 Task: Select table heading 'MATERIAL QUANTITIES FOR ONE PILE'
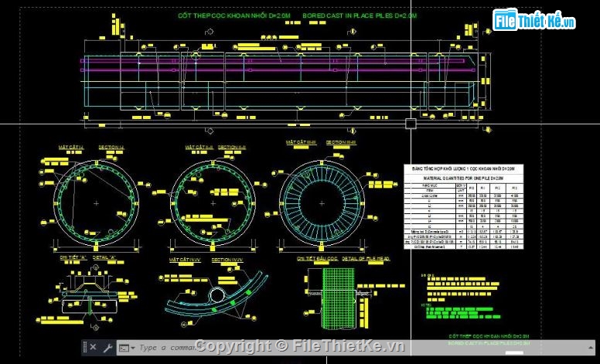(463, 179)
